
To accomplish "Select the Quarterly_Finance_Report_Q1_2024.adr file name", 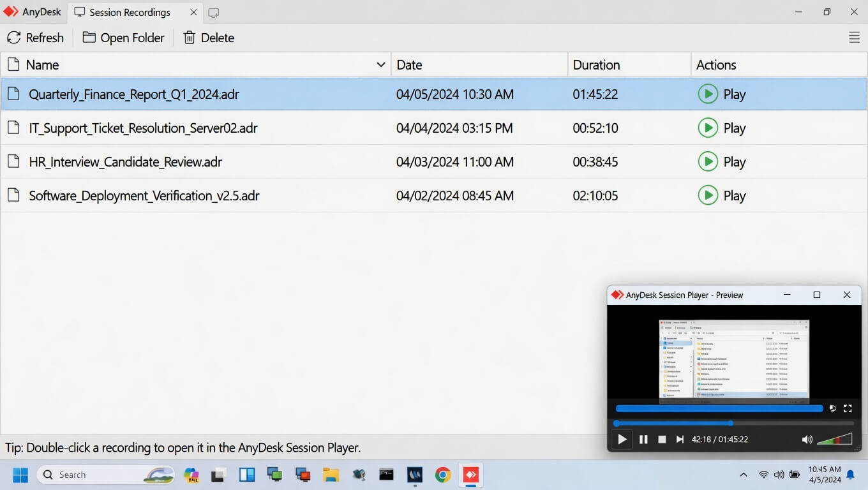I will [x=134, y=94].
